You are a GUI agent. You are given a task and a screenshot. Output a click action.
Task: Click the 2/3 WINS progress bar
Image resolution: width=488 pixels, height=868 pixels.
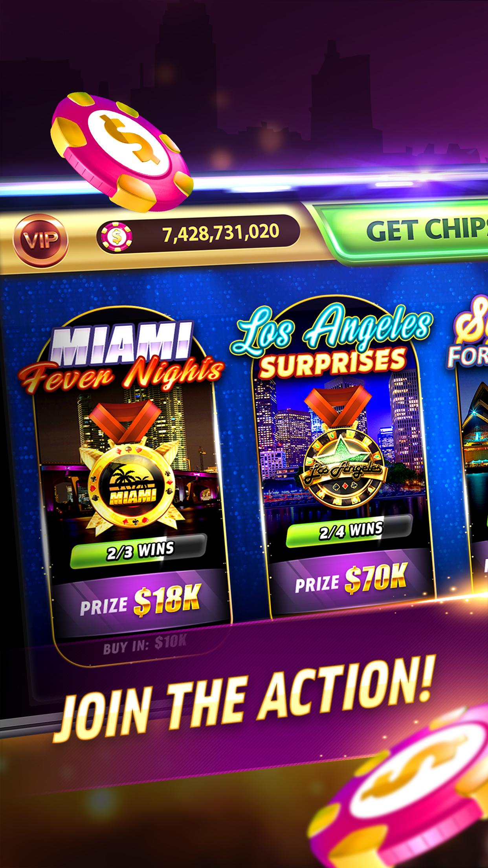point(138,550)
